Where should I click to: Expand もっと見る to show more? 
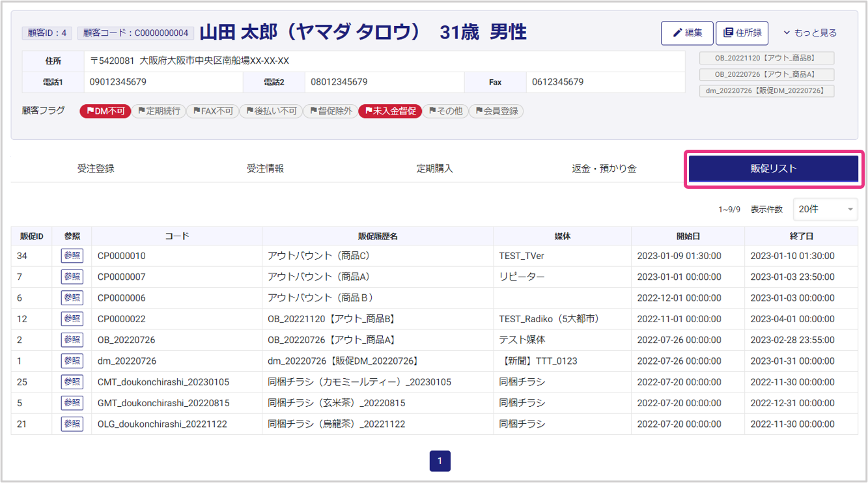[x=809, y=33]
